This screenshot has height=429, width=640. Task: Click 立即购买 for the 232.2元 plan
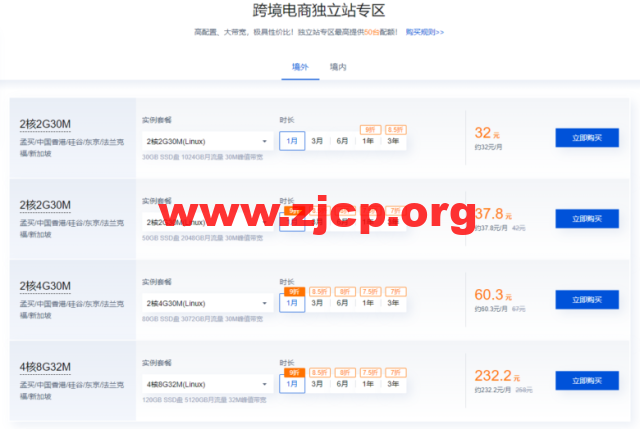(587, 380)
